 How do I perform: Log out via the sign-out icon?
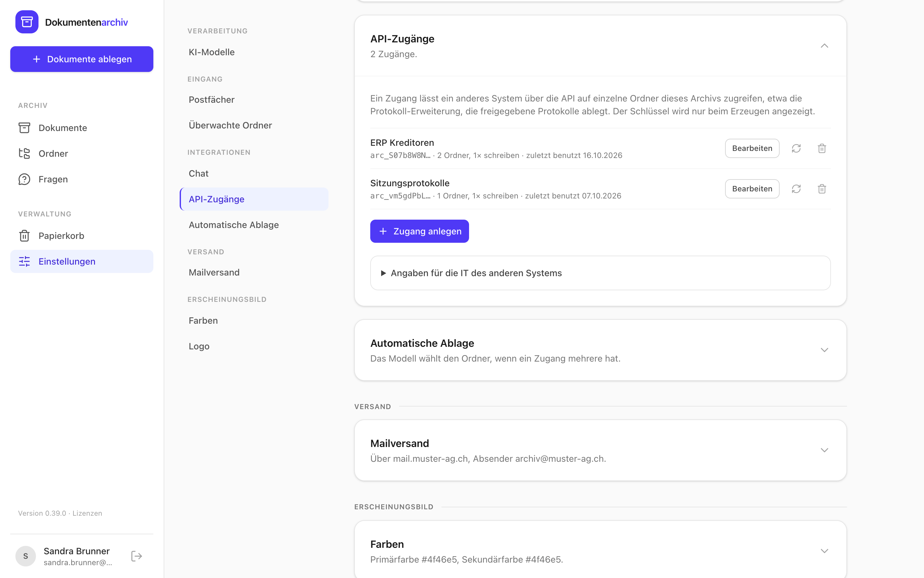point(137,556)
